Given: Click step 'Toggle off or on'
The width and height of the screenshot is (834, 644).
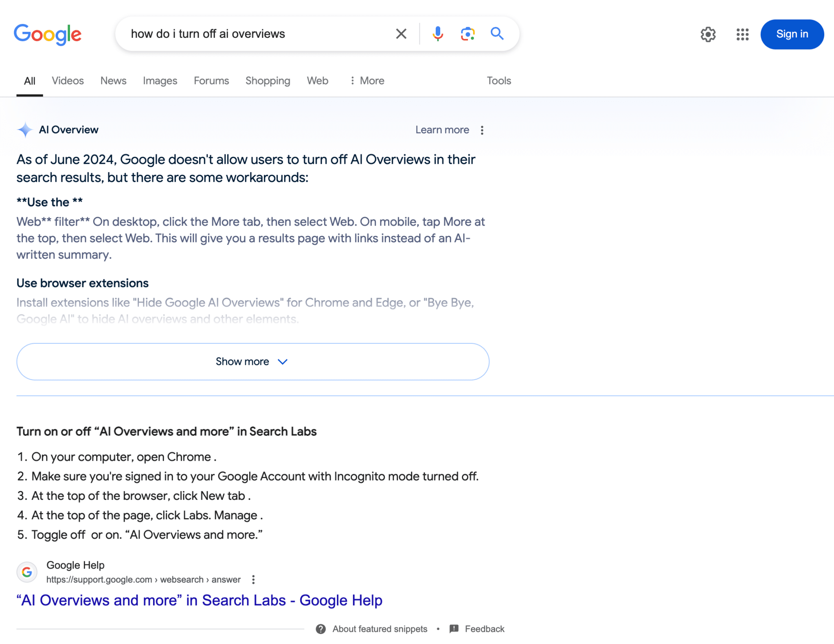Looking at the screenshot, I should point(147,534).
